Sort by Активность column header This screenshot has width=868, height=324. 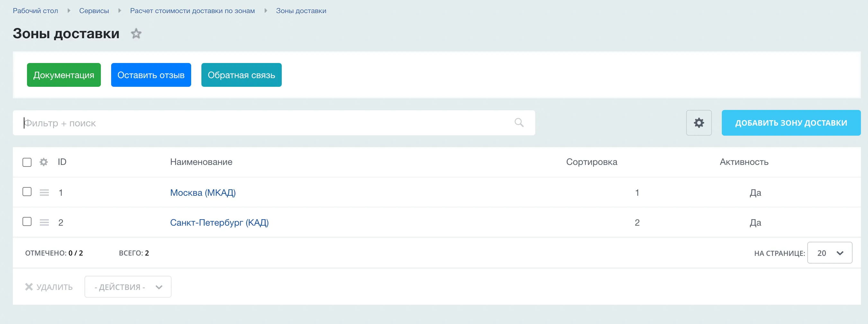point(744,162)
